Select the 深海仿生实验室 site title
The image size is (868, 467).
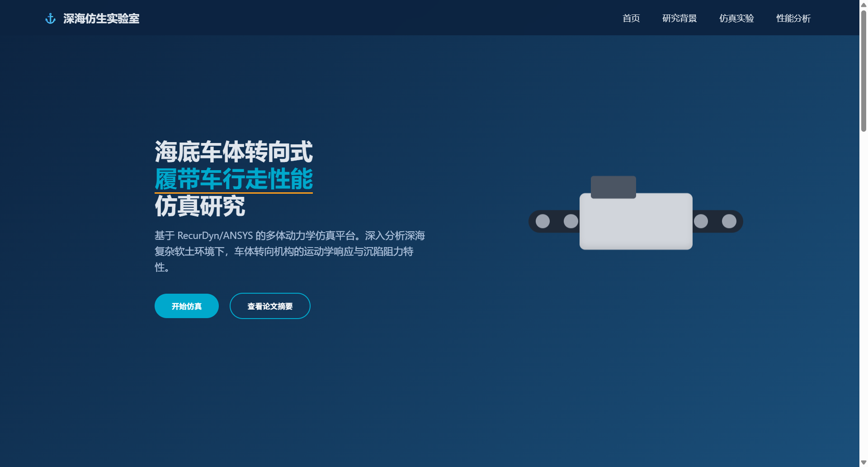point(101,19)
